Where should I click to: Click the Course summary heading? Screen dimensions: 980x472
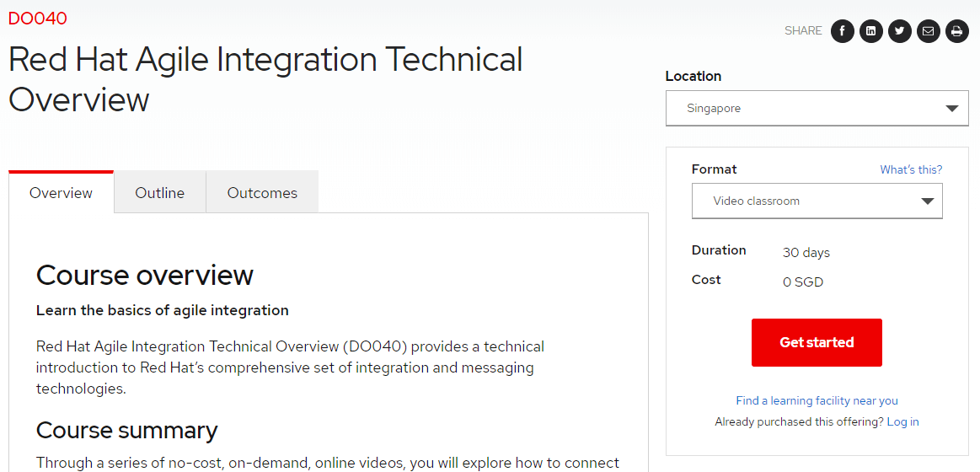(x=126, y=430)
